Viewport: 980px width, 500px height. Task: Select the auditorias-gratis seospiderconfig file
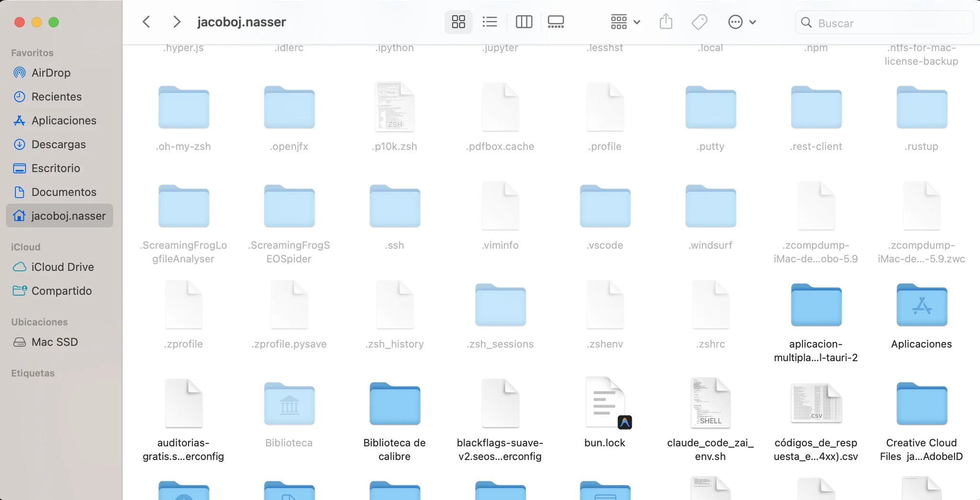[184, 403]
